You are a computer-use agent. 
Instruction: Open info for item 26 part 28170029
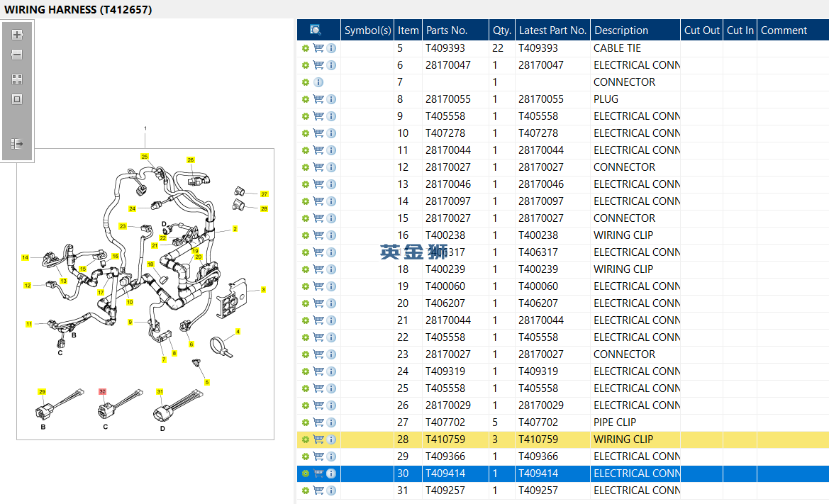pos(331,405)
